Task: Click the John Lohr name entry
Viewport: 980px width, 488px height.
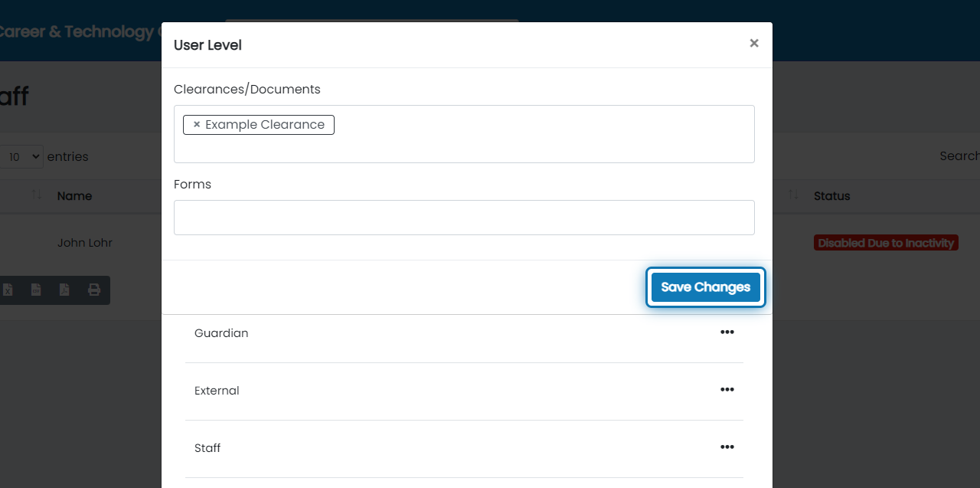Action: [x=85, y=243]
